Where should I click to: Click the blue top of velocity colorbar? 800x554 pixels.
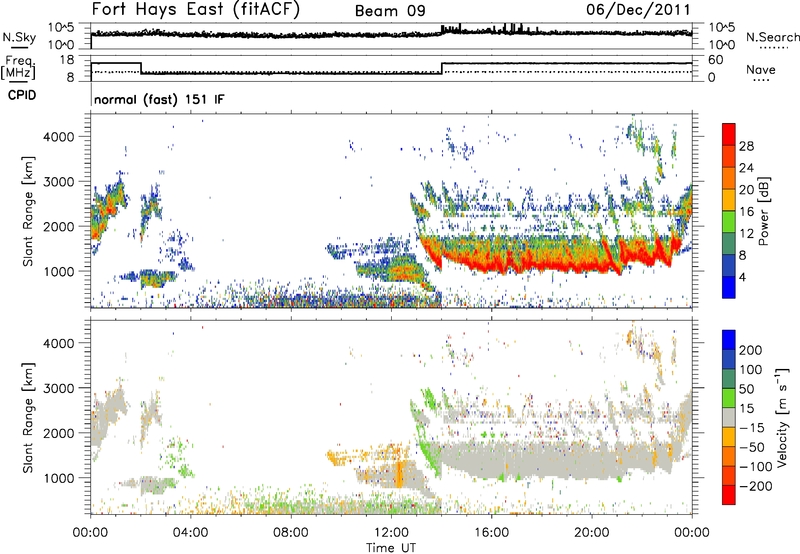point(729,339)
